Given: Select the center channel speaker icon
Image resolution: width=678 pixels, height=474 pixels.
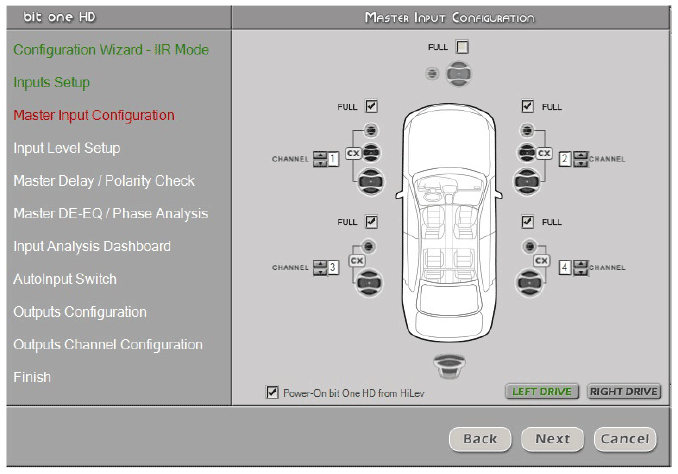Looking at the screenshot, I should coord(458,74).
